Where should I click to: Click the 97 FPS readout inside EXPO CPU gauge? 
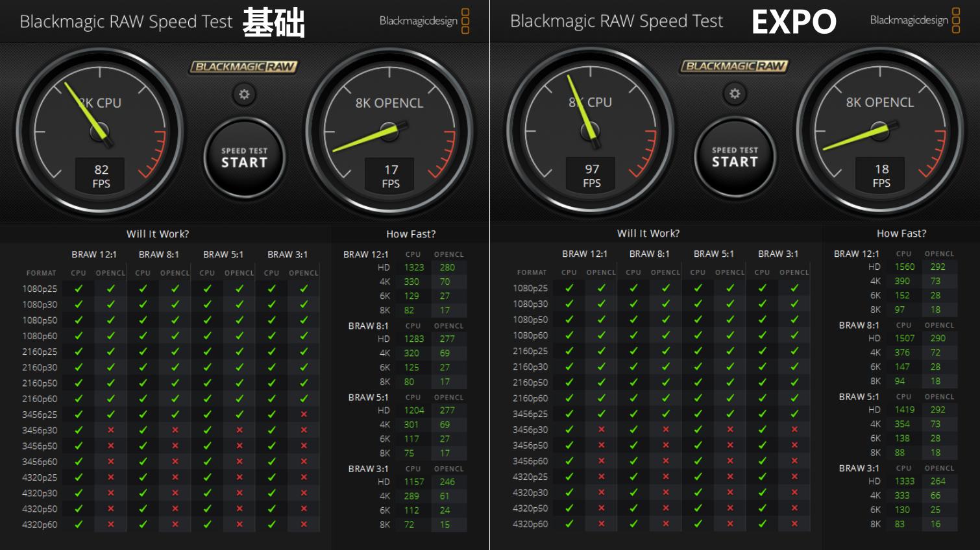(592, 175)
